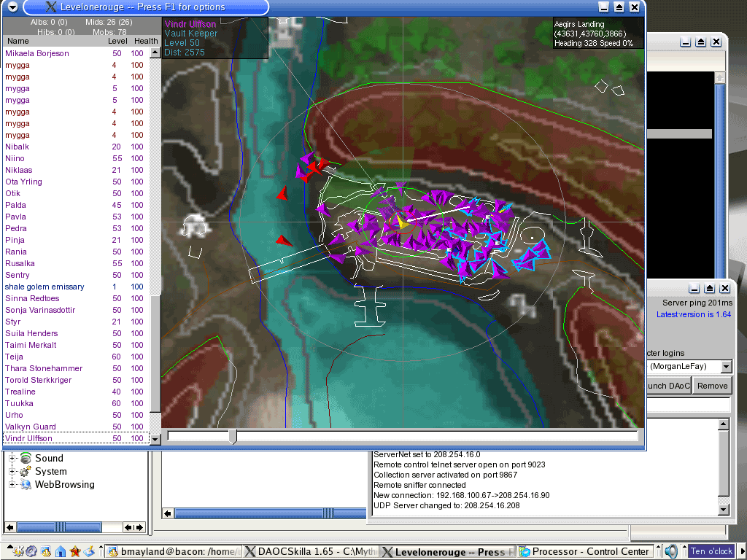
Task: Open the Levelonerouge window menu arrow
Action: [x=13, y=7]
